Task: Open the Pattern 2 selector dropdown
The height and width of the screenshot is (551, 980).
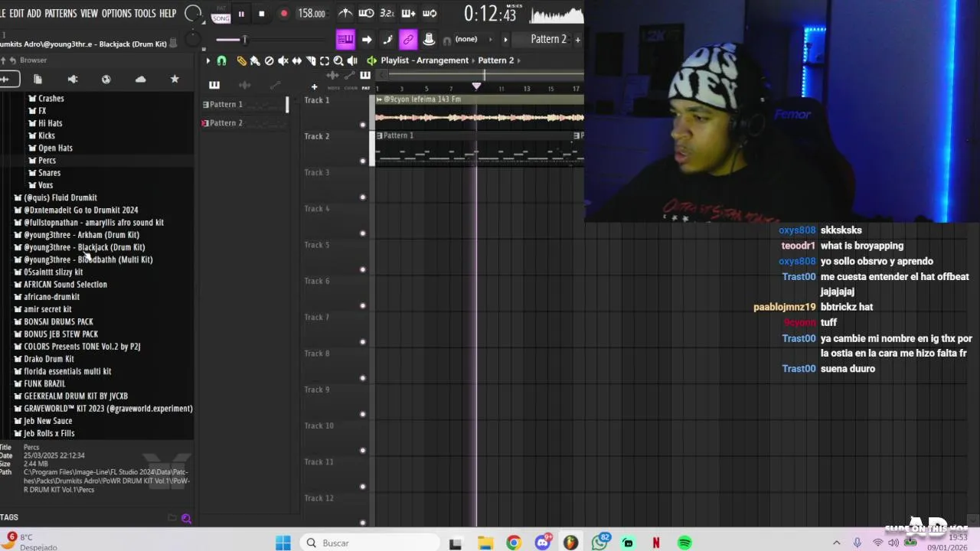Action: [x=549, y=39]
